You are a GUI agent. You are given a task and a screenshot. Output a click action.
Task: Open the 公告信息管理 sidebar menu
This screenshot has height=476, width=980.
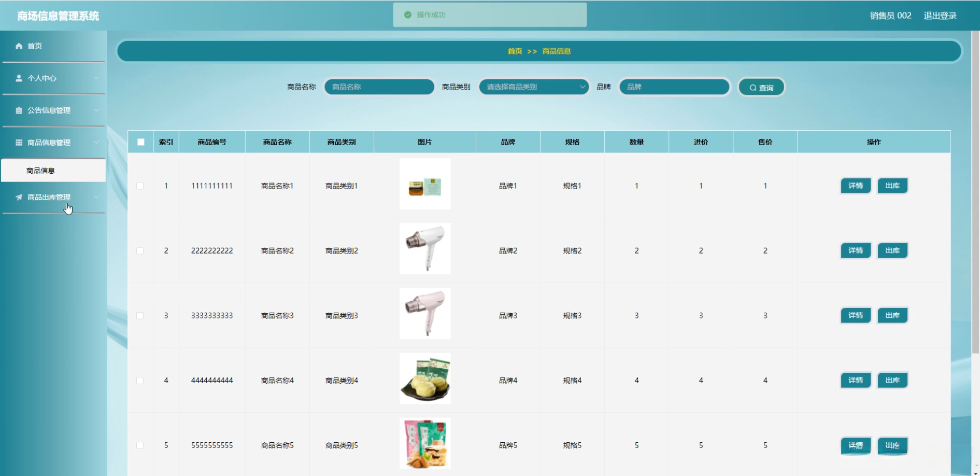pos(53,110)
